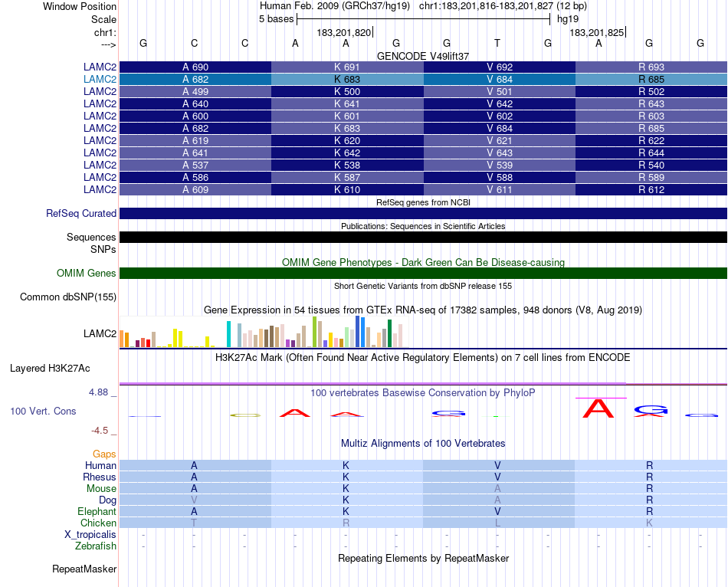
Task: Click the 5 bases scale bar
Action: (x=423, y=19)
